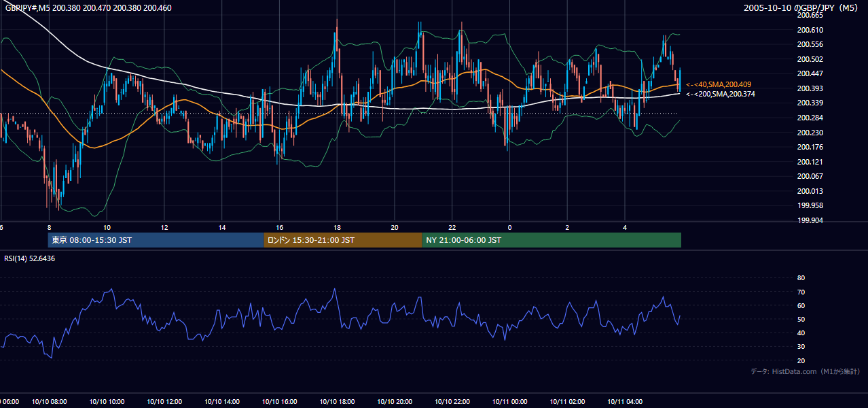The image size is (868, 408).
Task: Click price axis value 199.958
Action: pos(810,205)
